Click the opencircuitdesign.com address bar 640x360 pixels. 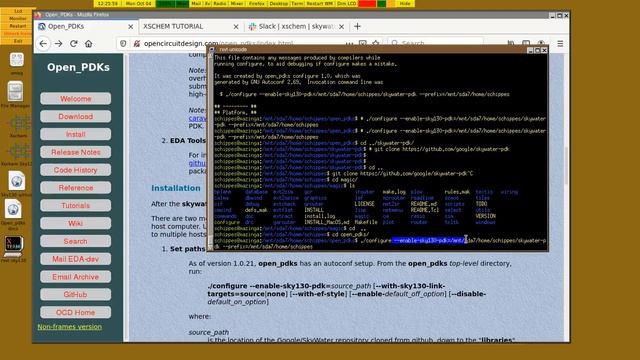click(218, 43)
